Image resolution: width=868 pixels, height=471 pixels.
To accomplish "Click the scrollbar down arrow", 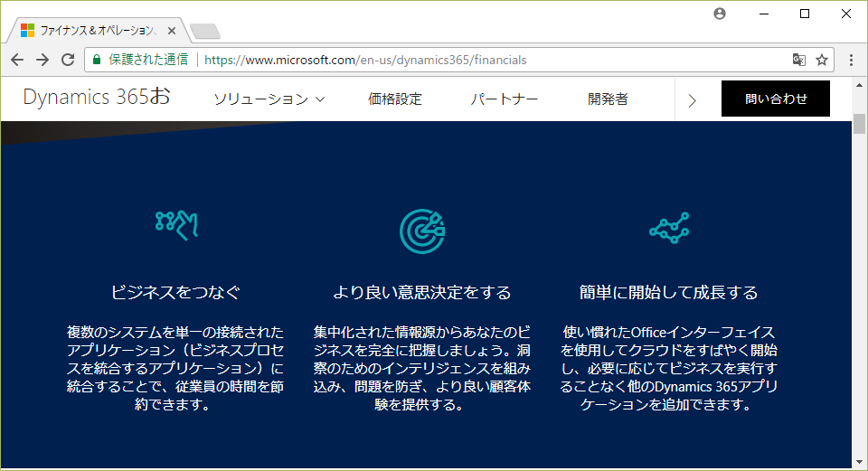I will pos(859,462).
